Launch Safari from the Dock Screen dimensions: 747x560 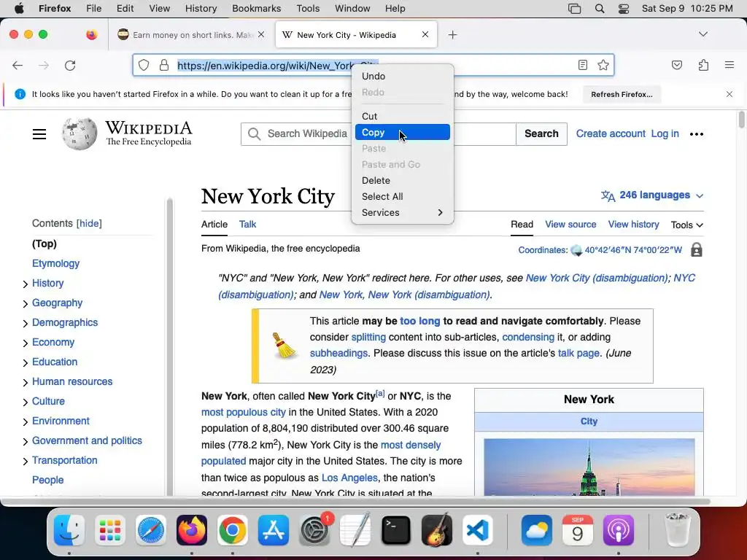click(151, 530)
